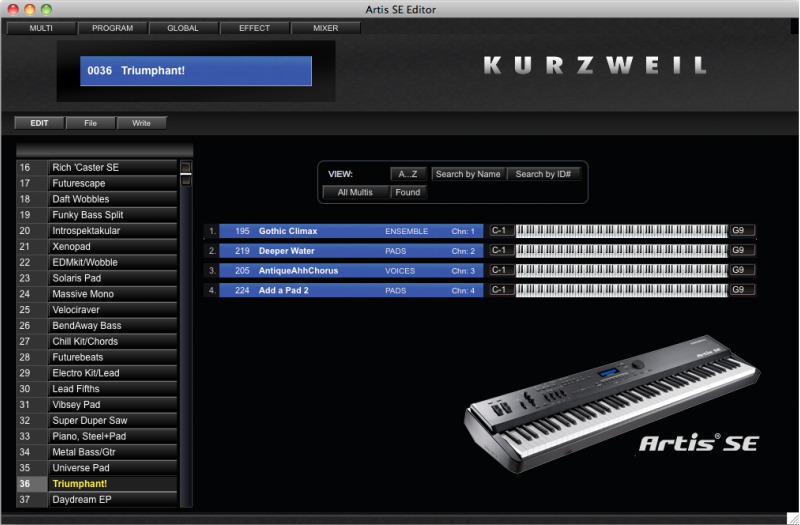Open high key G9 for AntiqueAhhChorus
800x525 pixels.
(x=741, y=270)
